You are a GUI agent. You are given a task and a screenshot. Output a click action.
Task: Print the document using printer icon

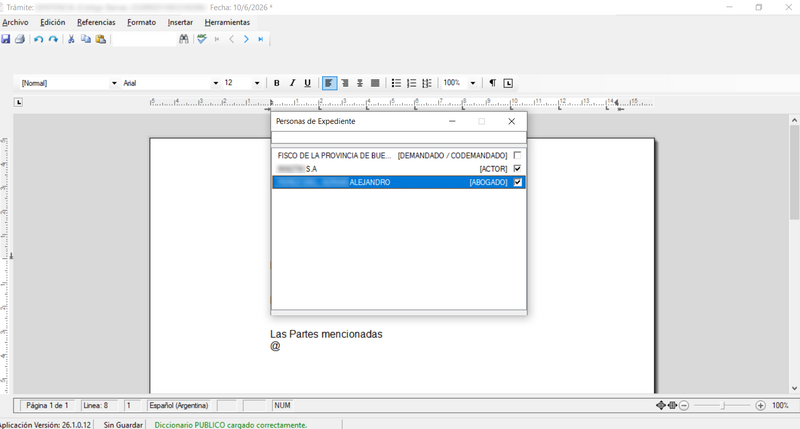(x=20, y=39)
